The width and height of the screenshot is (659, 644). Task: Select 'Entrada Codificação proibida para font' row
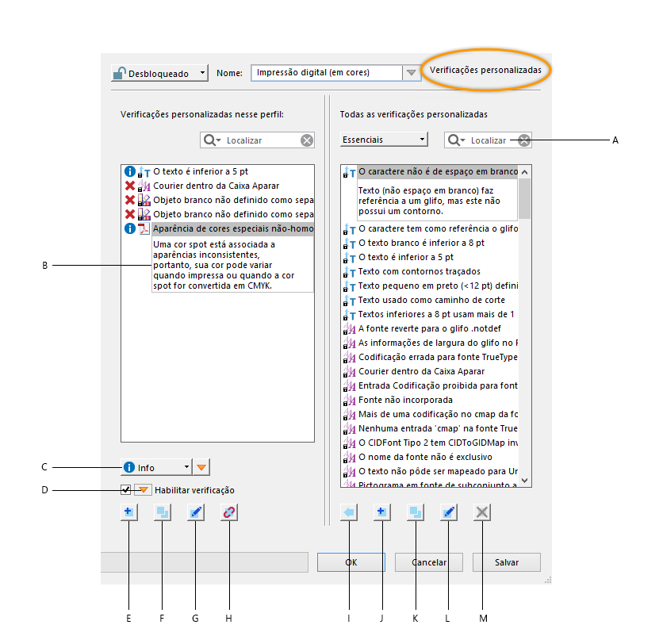[x=430, y=386]
